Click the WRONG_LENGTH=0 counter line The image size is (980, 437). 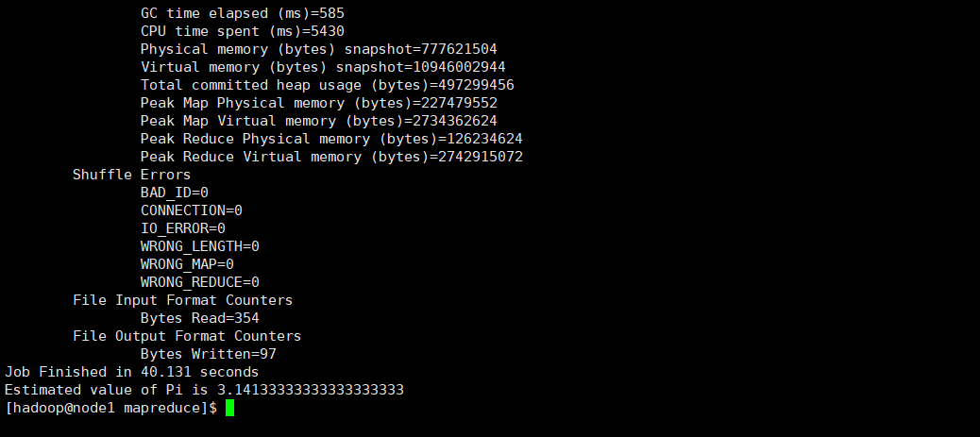coord(199,246)
